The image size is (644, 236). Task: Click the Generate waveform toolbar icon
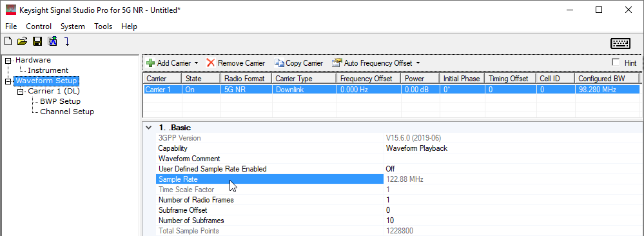point(52,41)
